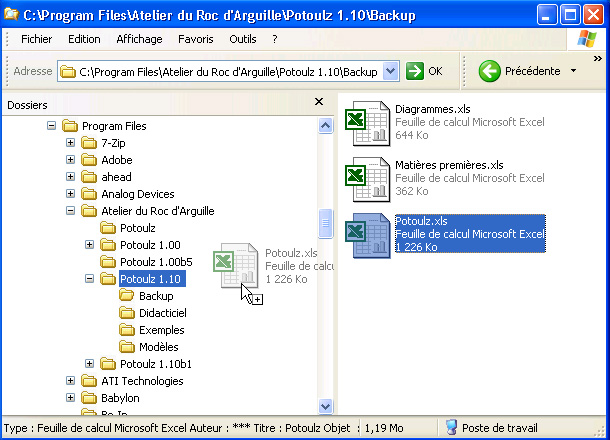Click the 7-Zip folder icon
The image size is (610, 440).
tap(89, 143)
